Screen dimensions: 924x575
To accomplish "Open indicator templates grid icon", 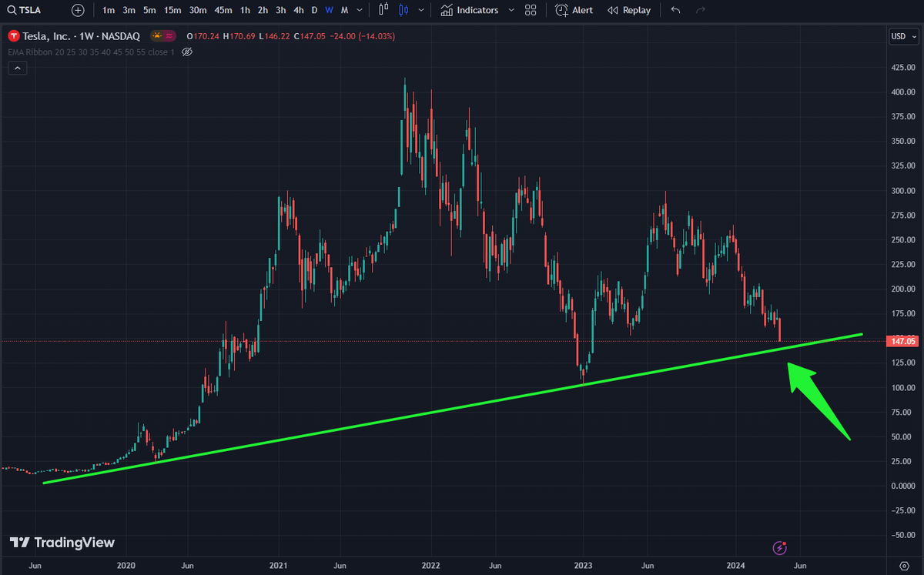I will point(531,10).
